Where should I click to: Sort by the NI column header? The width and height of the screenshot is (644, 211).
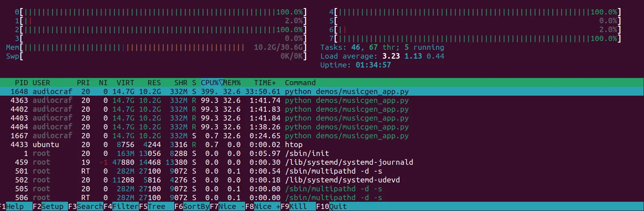click(x=103, y=83)
